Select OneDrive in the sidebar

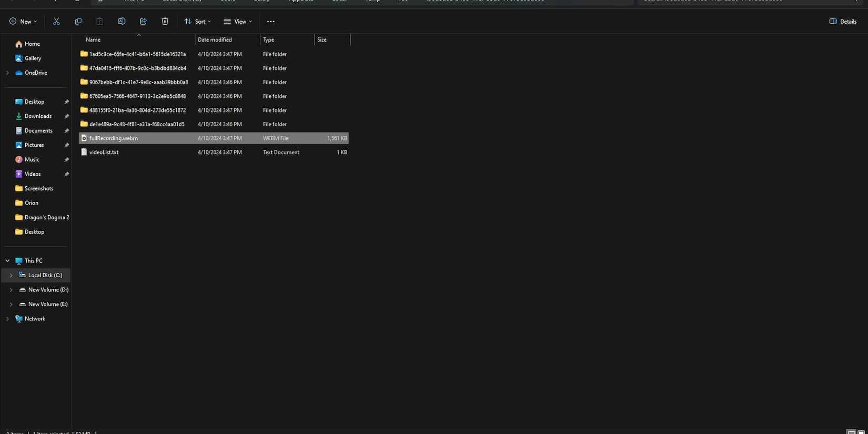pyautogui.click(x=36, y=73)
